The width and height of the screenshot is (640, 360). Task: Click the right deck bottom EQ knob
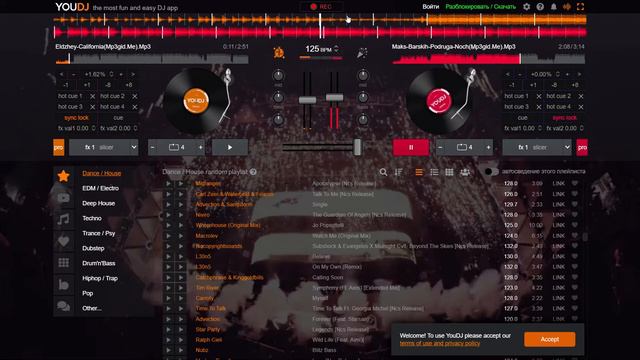click(363, 120)
